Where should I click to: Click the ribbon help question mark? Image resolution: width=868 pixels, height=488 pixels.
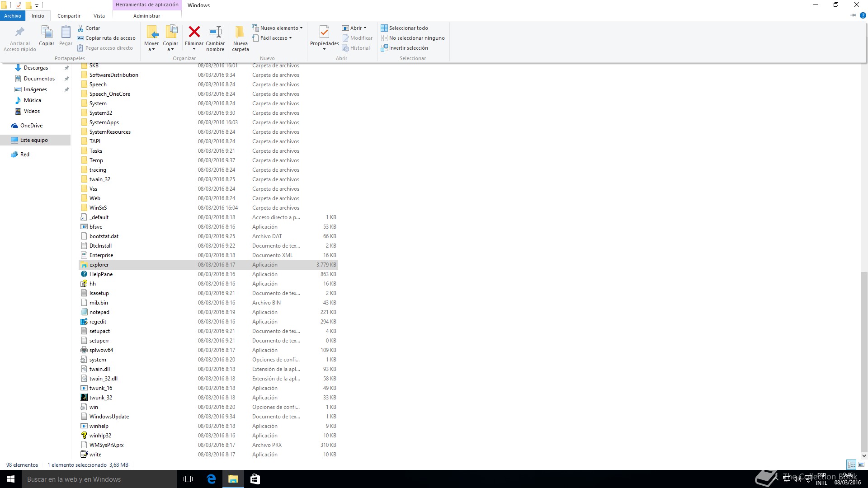(x=863, y=15)
